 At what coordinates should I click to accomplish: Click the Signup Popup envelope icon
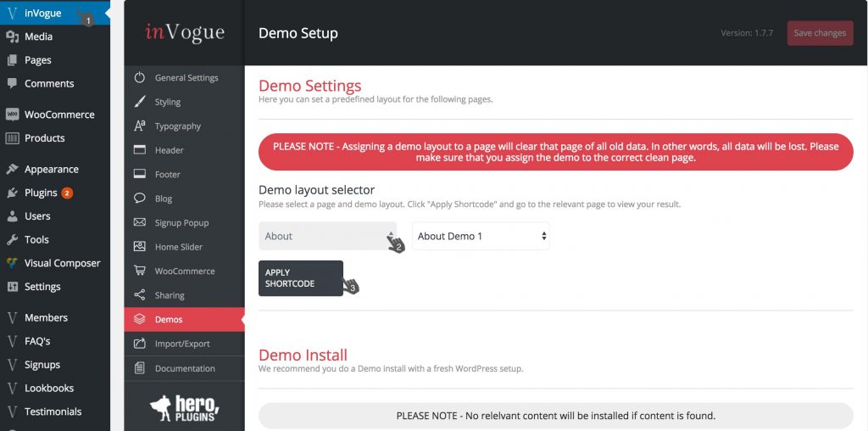[140, 222]
